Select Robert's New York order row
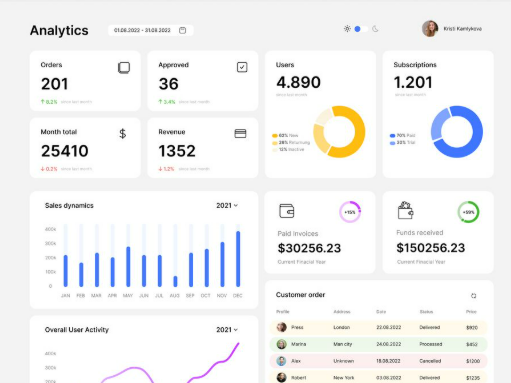This screenshot has height=383, width=511. click(x=378, y=377)
